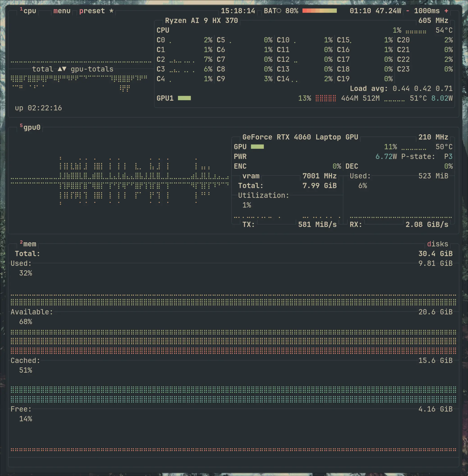
Task: Click the up arrow next to total
Action: [x=60, y=69]
